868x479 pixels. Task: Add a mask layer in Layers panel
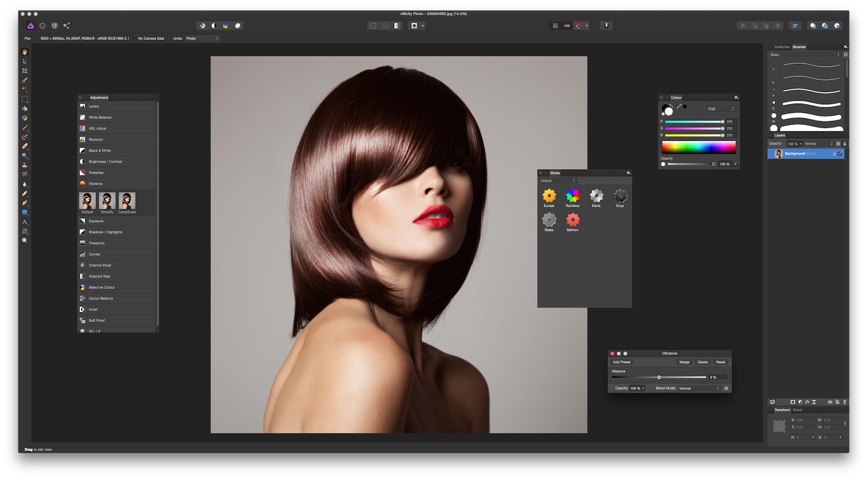pos(793,402)
